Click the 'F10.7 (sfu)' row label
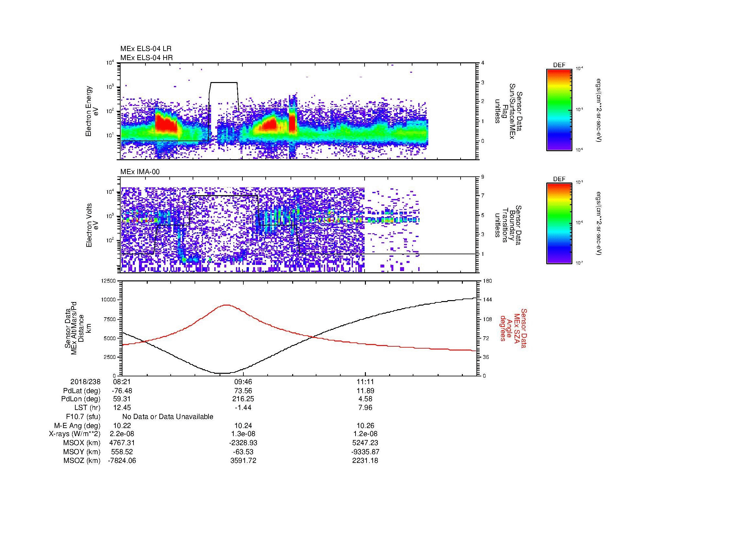This screenshot has height=534, width=756. tap(83, 417)
